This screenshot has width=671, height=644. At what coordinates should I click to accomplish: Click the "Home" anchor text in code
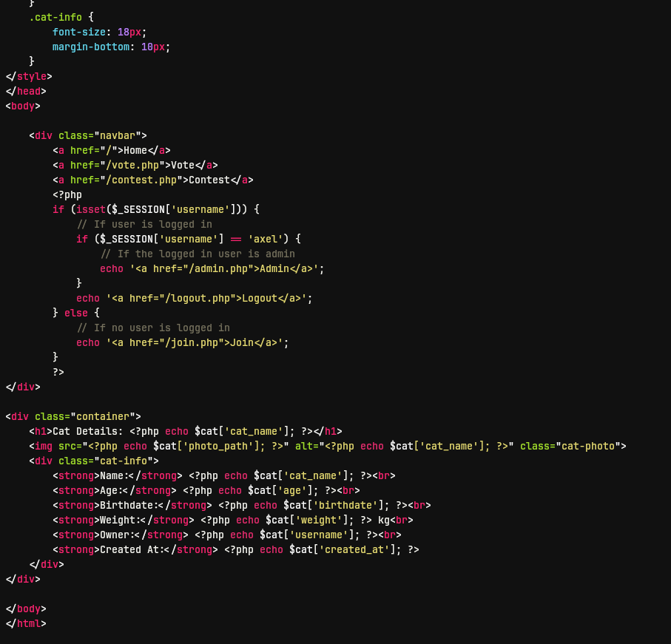[x=135, y=150]
